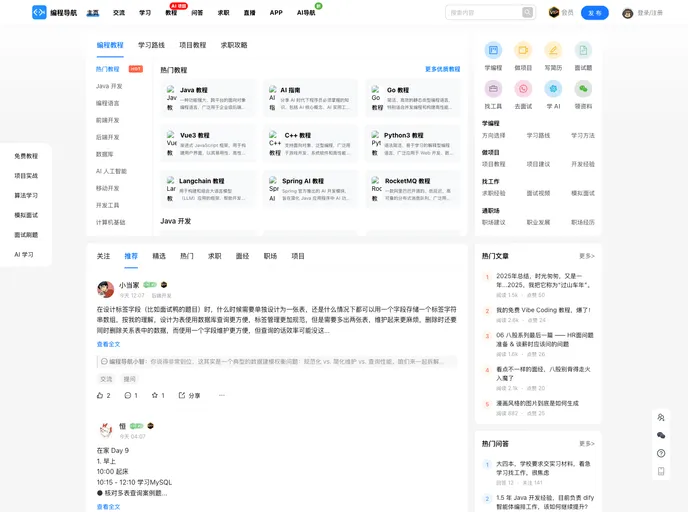Open 免费教程 in left floating sidebar
Viewport: 688px width, 512px height.
click(26, 156)
